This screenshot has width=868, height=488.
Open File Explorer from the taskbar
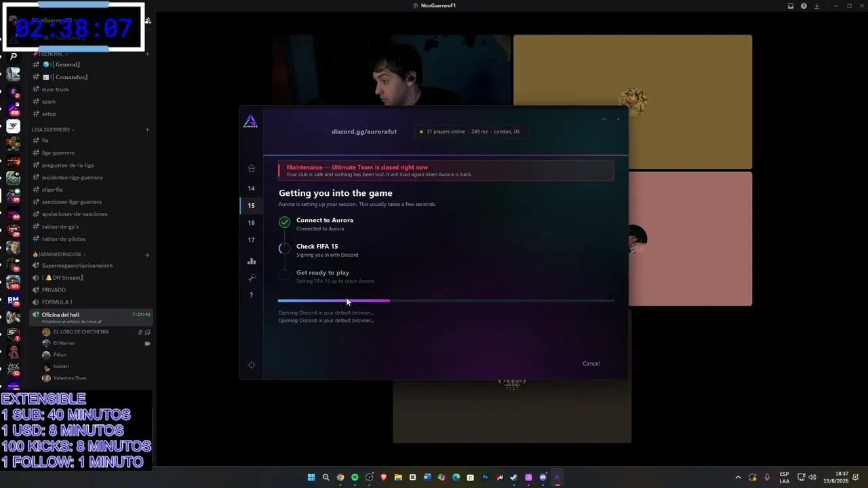(x=398, y=477)
